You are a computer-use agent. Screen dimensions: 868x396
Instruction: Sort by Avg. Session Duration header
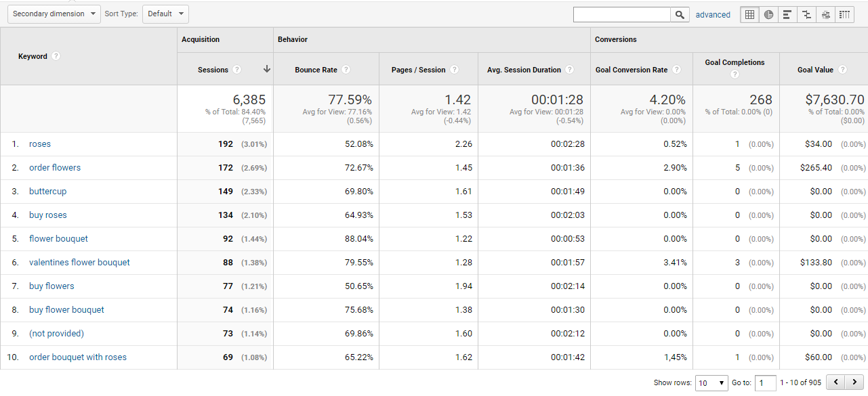point(524,70)
